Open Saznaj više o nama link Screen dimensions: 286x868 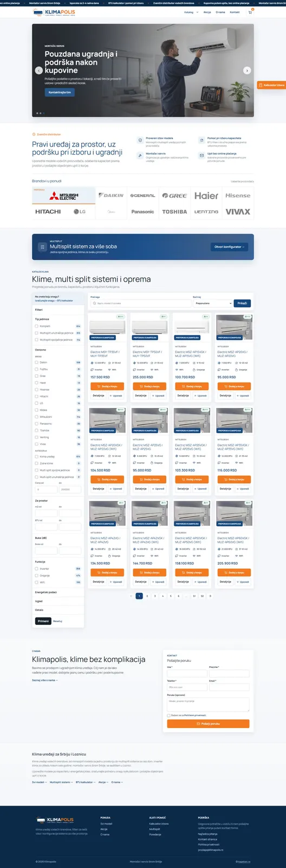click(44, 680)
